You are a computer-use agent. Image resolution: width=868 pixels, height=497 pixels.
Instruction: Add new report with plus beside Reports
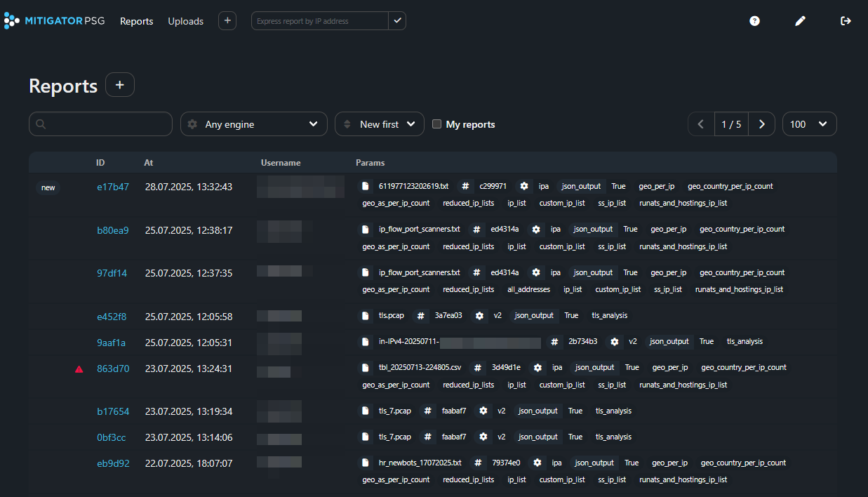[x=119, y=85]
